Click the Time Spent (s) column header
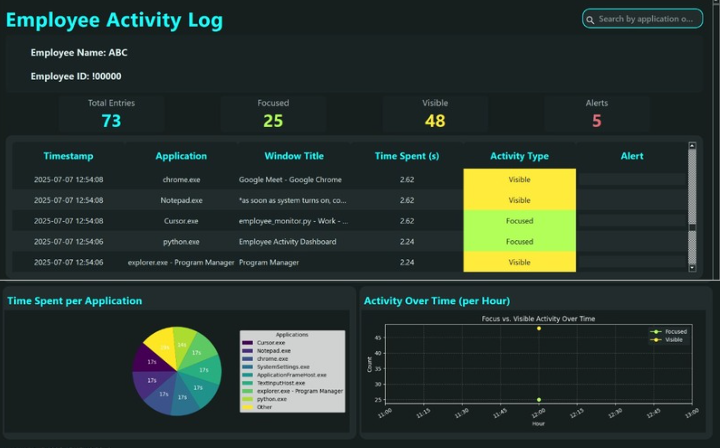This screenshot has height=448, width=720. tap(406, 156)
